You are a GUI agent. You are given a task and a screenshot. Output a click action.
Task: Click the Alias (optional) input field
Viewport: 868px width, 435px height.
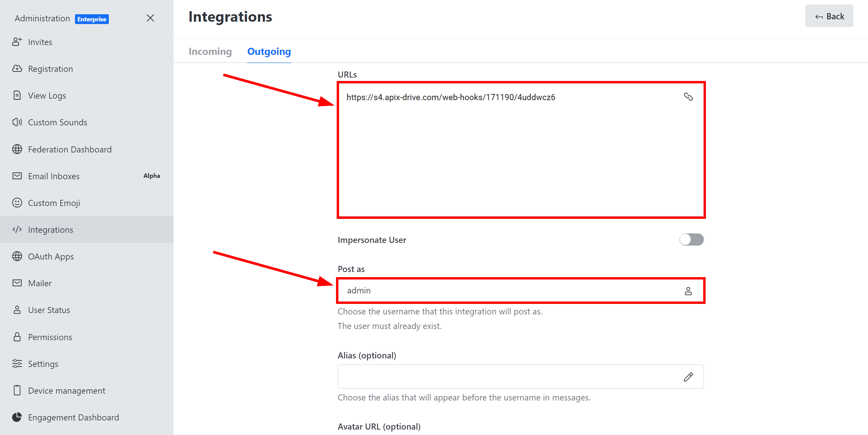(x=521, y=377)
